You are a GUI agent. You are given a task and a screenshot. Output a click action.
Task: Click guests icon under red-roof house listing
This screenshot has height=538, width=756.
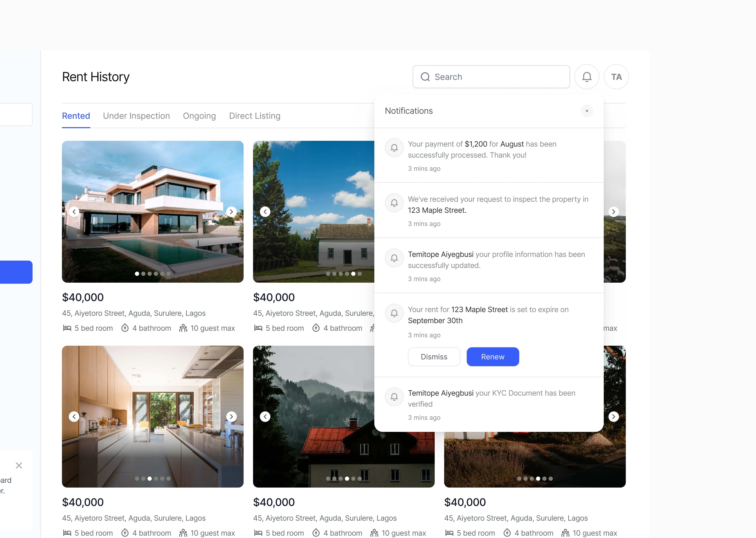(x=374, y=533)
